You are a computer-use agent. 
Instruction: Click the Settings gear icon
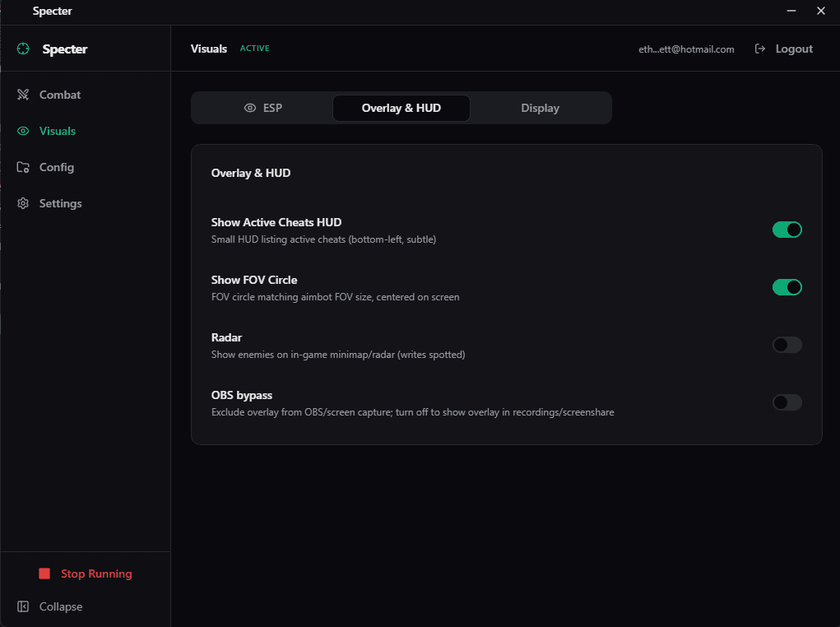[22, 203]
